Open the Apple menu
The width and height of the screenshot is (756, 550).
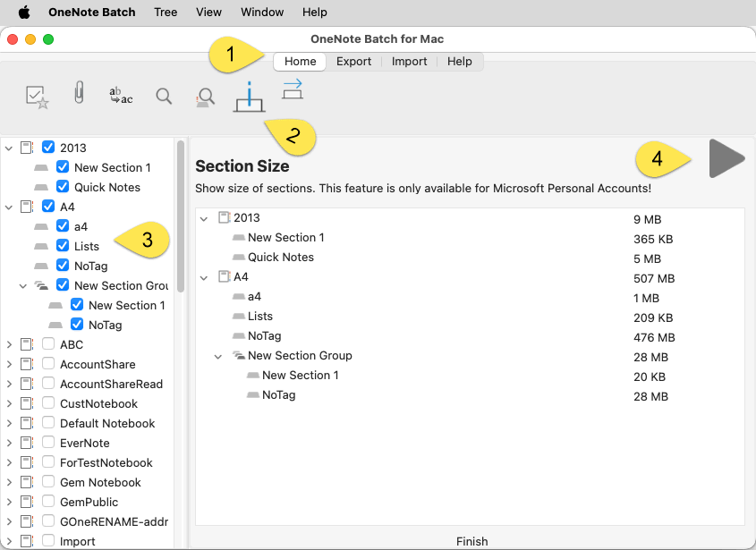(24, 13)
